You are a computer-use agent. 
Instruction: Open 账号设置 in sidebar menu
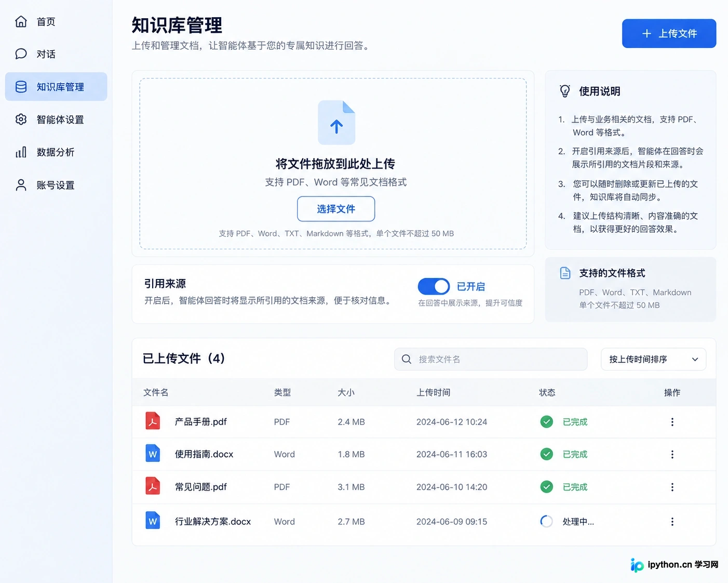[x=56, y=185]
